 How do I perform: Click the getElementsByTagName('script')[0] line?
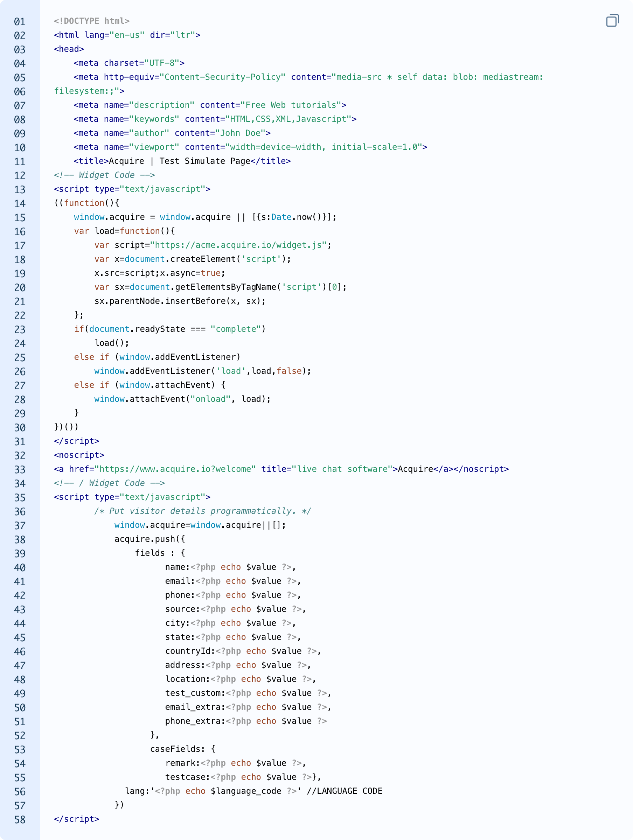[220, 287]
